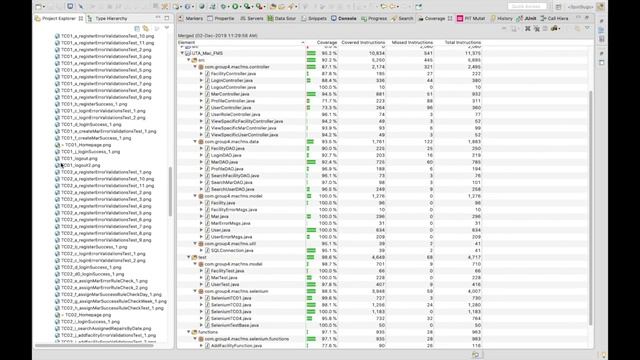640x360 pixels.
Task: Collapse all in Project Explorer toolbar
Action: click(137, 28)
